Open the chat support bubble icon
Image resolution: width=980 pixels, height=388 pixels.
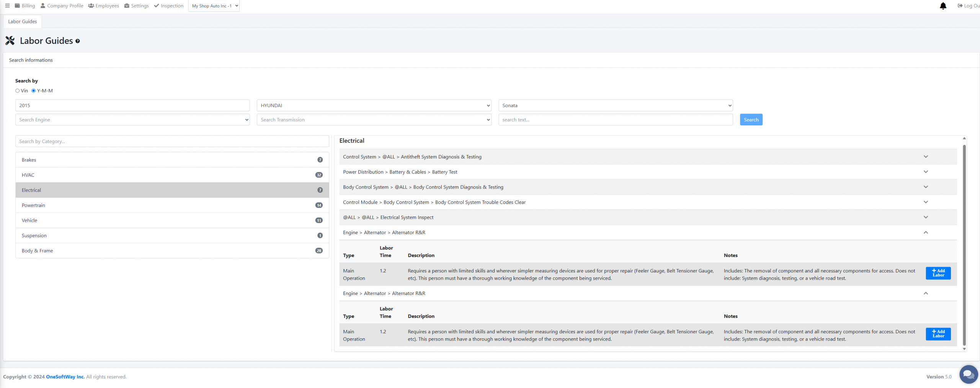pyautogui.click(x=968, y=374)
